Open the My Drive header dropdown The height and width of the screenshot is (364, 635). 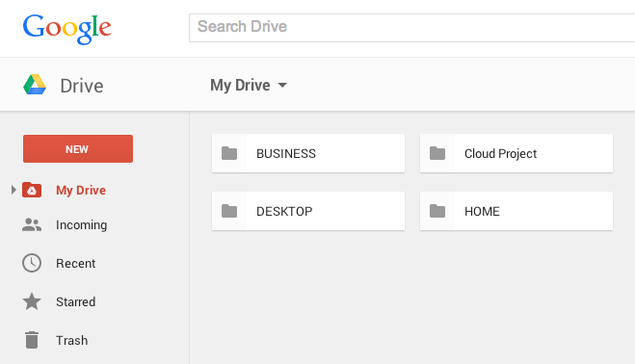click(x=249, y=86)
